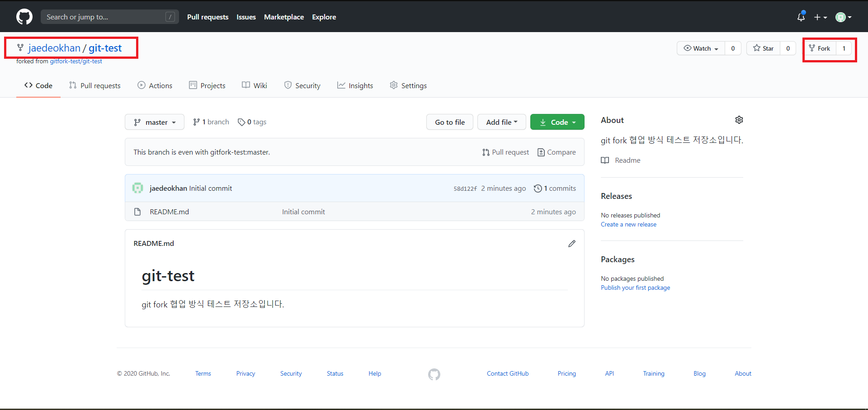The width and height of the screenshot is (868, 410).
Task: Expand the master branch selector
Action: [x=155, y=122]
